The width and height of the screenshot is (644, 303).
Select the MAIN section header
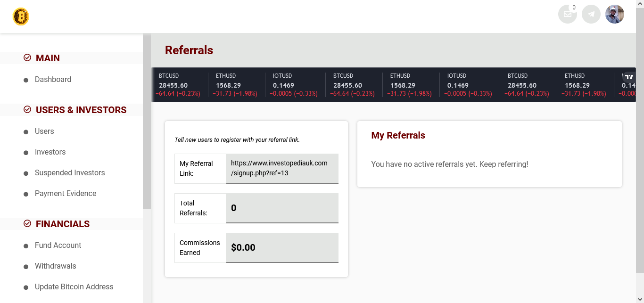point(48,58)
